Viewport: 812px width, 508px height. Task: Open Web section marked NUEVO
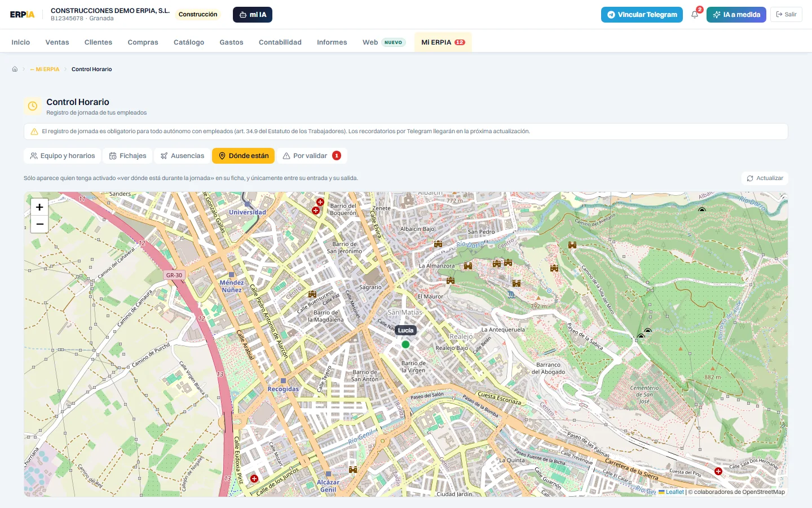pos(384,42)
